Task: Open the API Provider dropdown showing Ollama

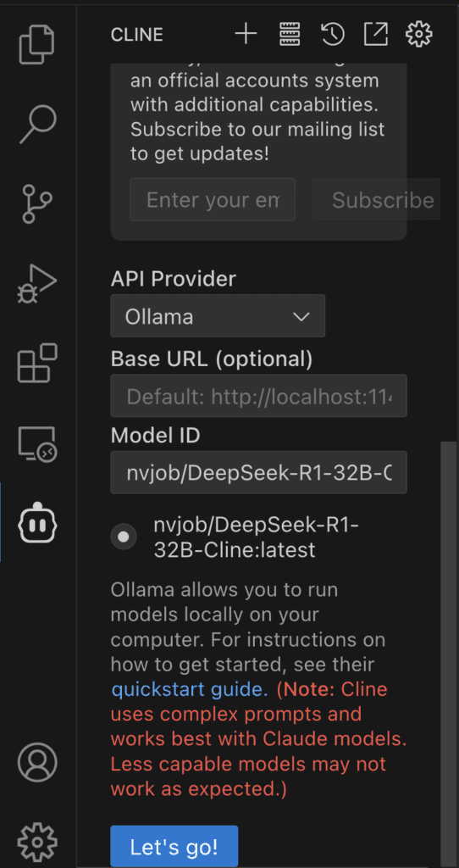Action: (x=218, y=315)
